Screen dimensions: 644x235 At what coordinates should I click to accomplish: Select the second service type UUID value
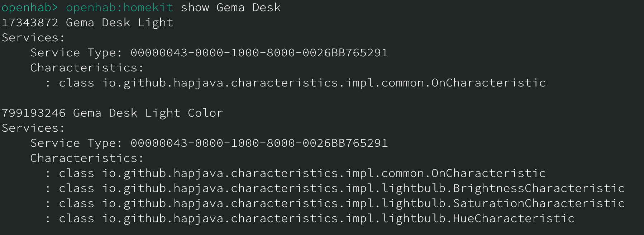coord(259,143)
